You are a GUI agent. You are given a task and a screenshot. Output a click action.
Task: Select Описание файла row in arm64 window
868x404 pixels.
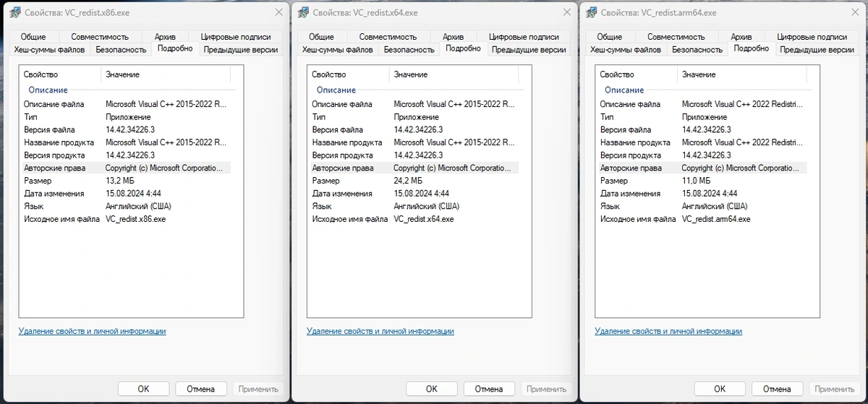702,104
